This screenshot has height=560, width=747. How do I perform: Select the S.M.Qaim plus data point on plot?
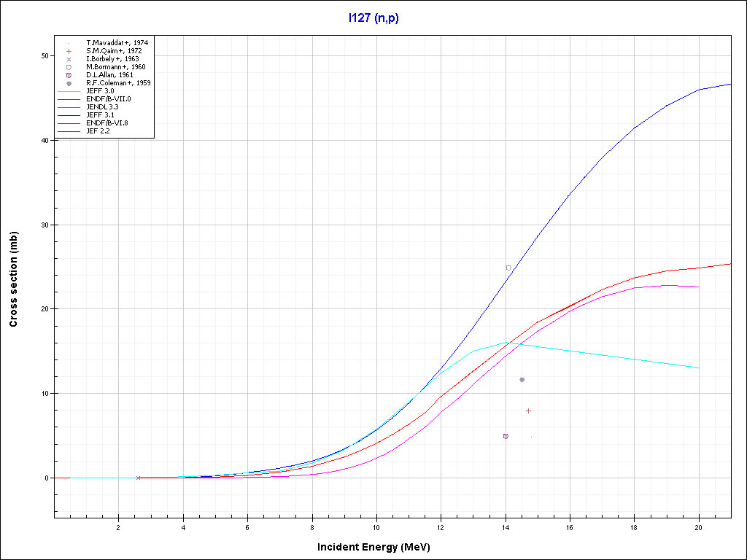[528, 411]
